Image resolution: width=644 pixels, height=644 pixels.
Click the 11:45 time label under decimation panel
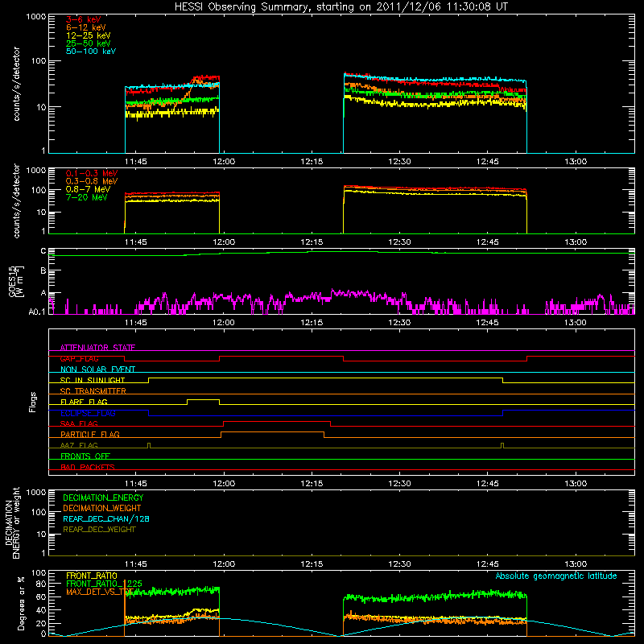click(135, 564)
